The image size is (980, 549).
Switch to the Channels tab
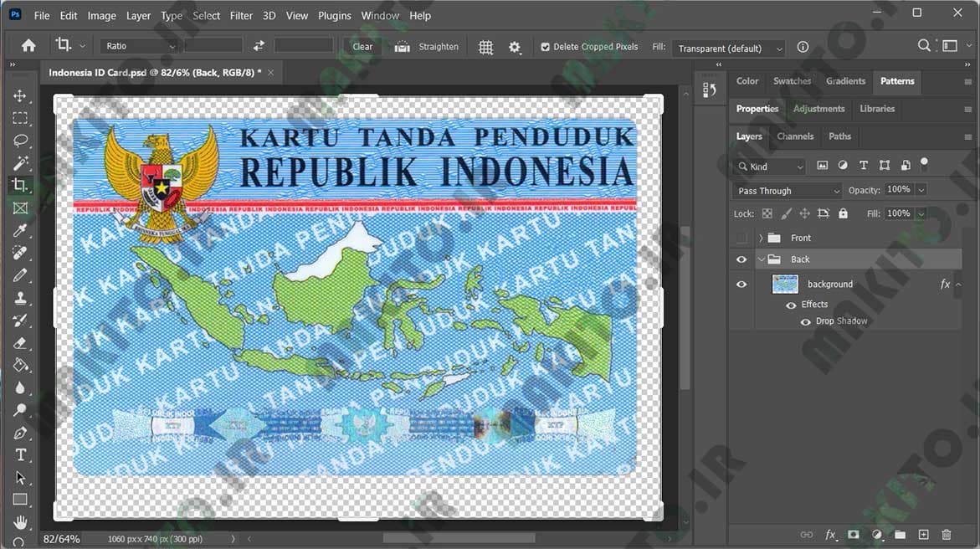[x=795, y=136]
